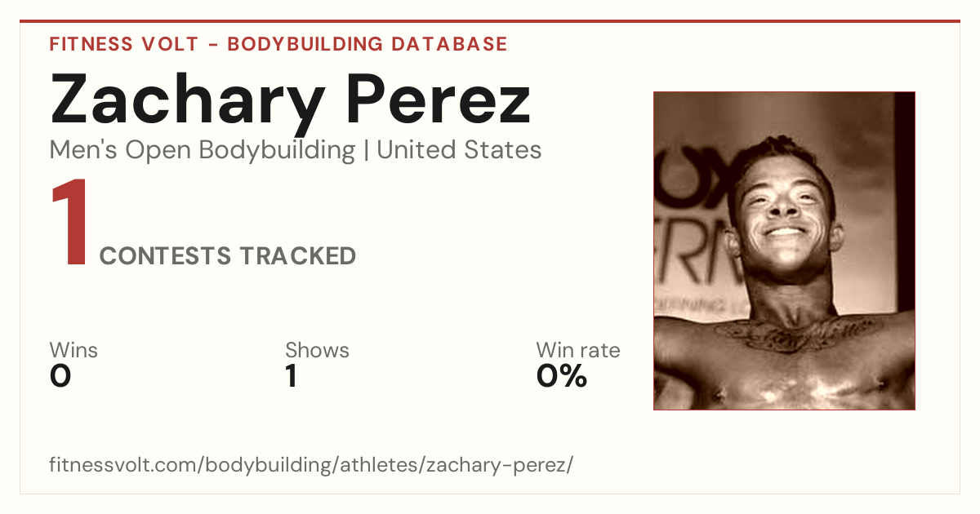The width and height of the screenshot is (980, 514).
Task: Click the large red number 1
Action: (x=69, y=224)
